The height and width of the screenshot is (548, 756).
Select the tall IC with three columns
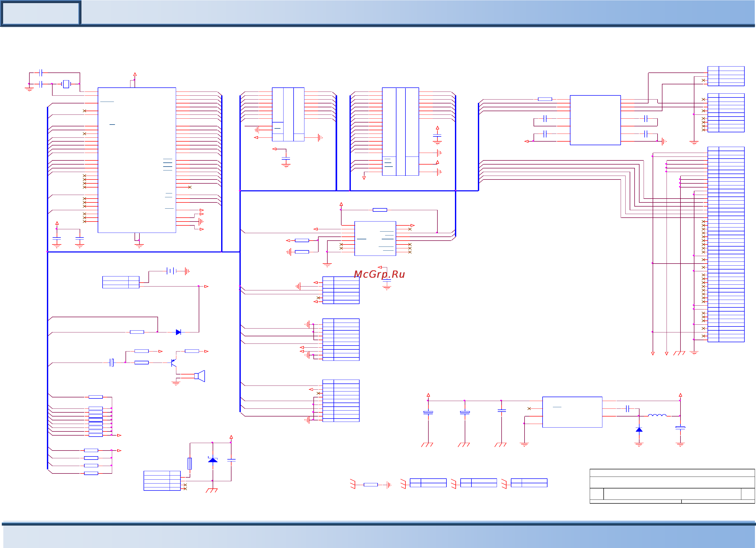[x=400, y=132]
